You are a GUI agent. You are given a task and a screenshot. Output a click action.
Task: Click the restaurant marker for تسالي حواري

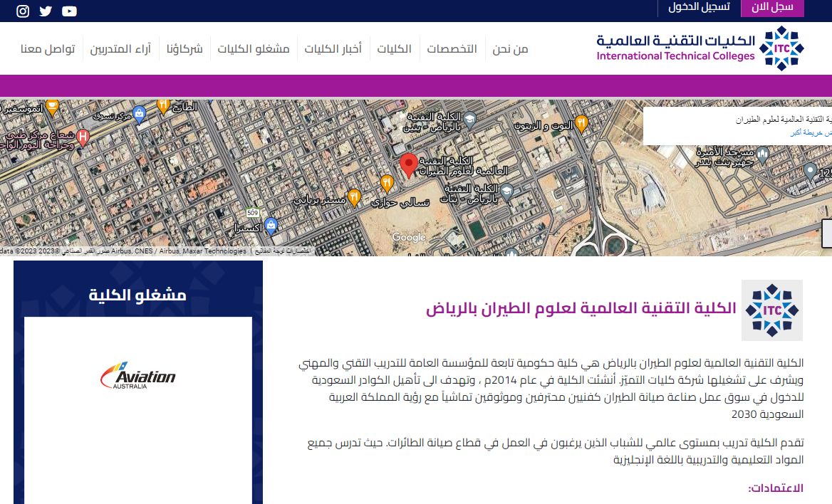coord(387,184)
